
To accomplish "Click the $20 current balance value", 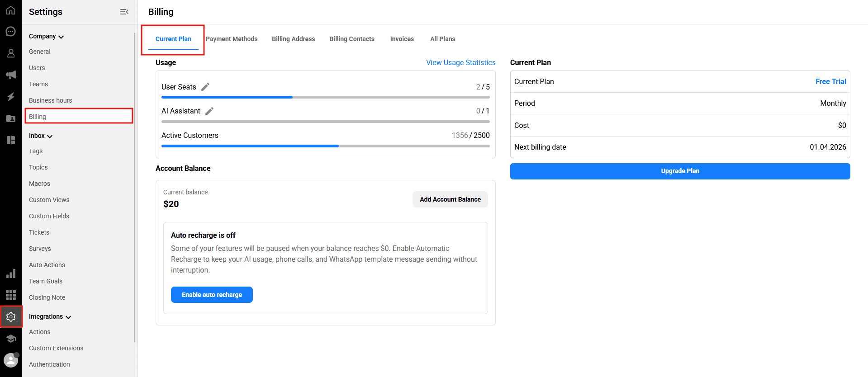I will (x=171, y=204).
